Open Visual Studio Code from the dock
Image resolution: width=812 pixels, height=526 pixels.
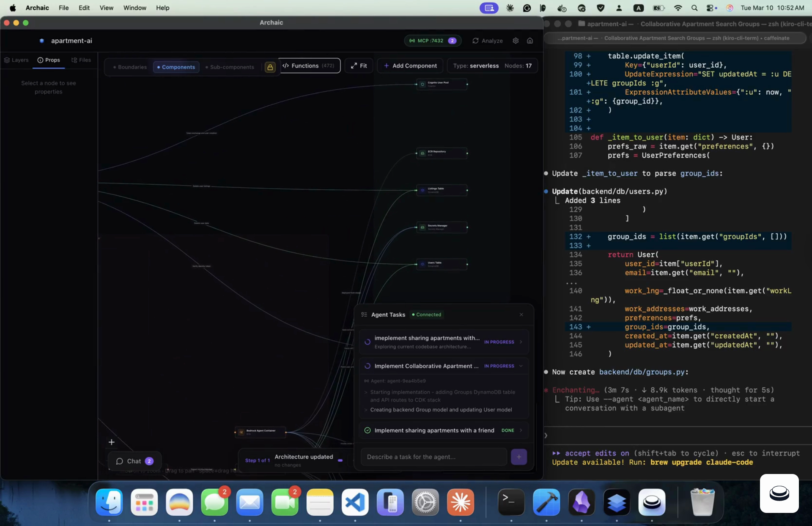pyautogui.click(x=355, y=502)
